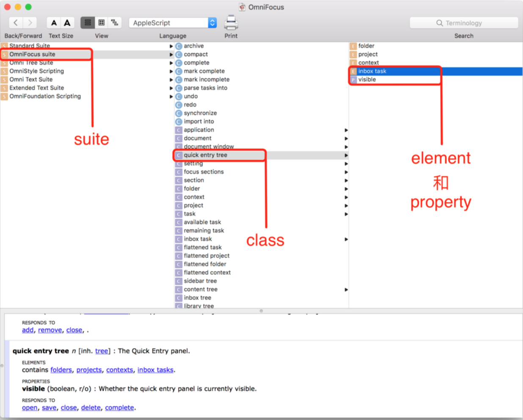
Task: Click the archive command icon
Action: (x=179, y=46)
